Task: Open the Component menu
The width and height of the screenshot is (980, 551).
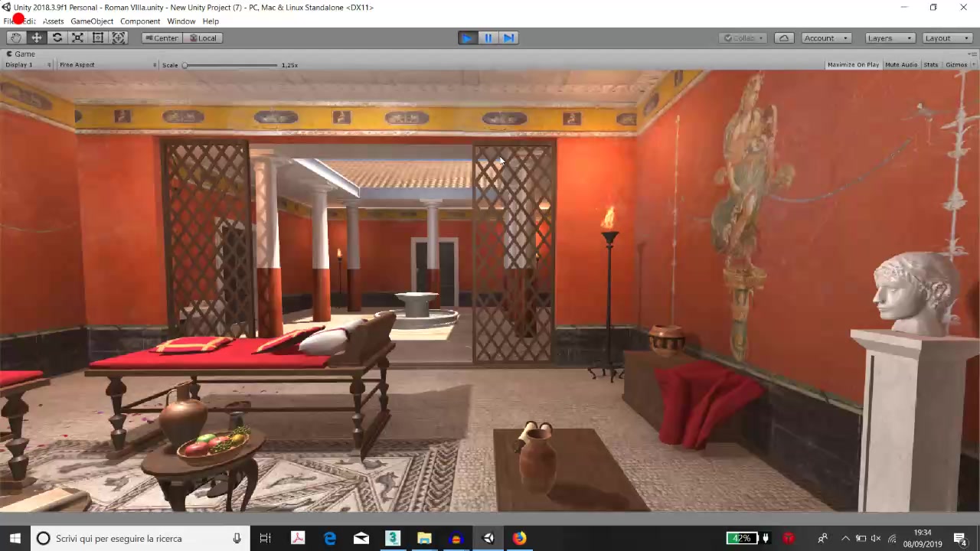Action: 140,21
